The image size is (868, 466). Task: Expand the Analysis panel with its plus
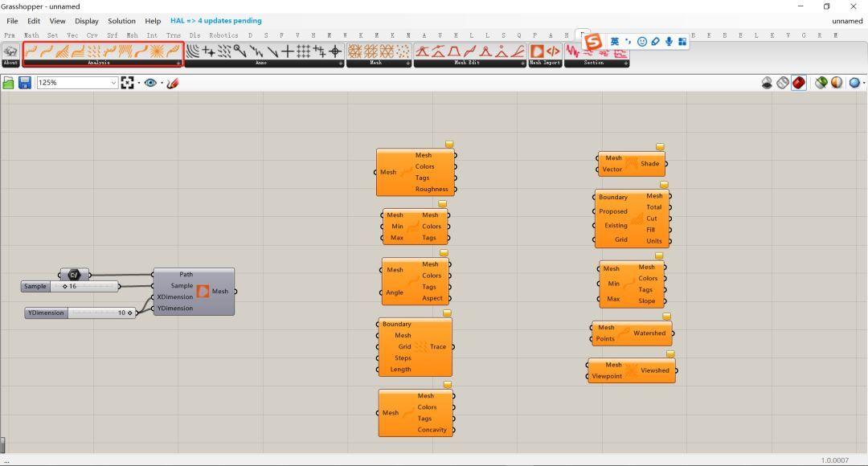[178, 63]
